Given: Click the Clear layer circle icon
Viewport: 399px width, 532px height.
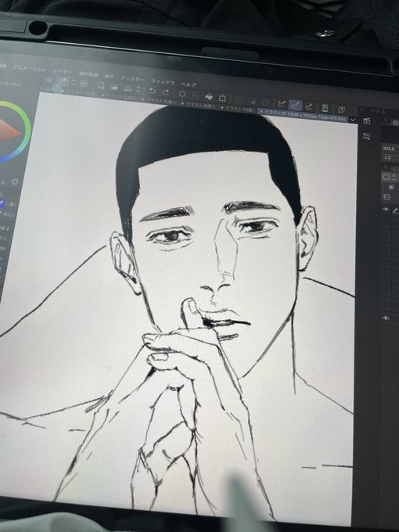Looking at the screenshot, I should pos(182,94).
